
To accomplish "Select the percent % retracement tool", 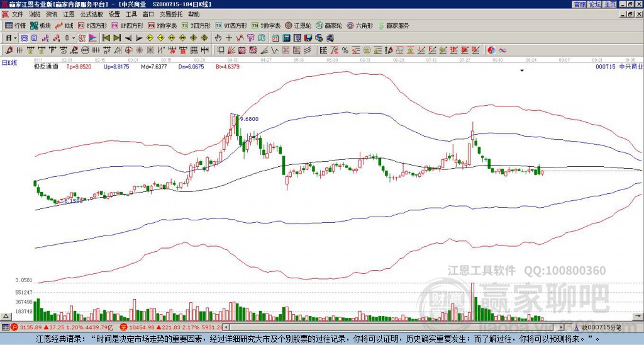I will [x=345, y=50].
